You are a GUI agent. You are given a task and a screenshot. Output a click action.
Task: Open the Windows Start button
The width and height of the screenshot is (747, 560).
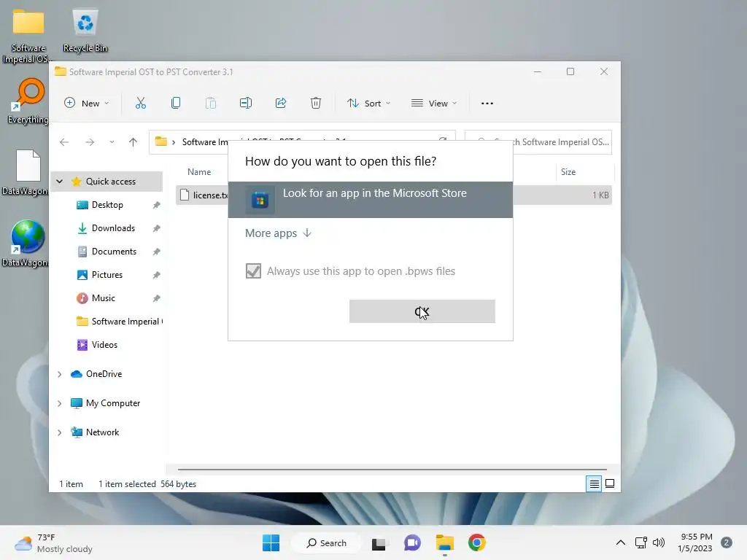[271, 542]
